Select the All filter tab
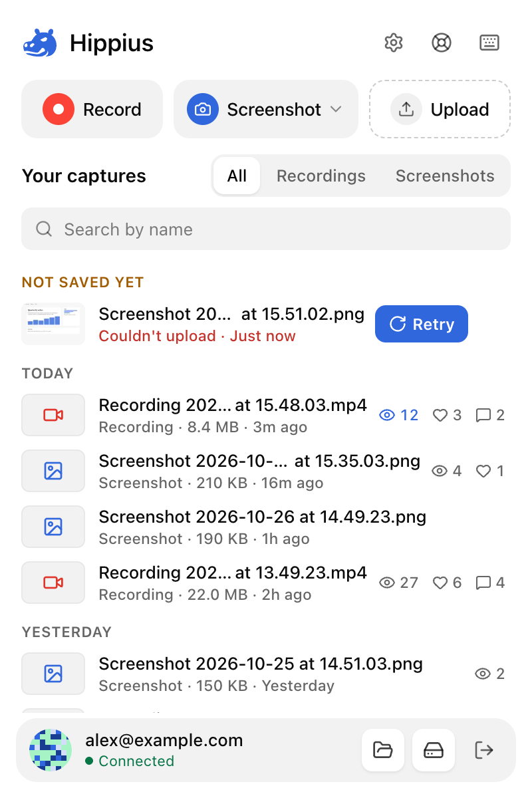The width and height of the screenshot is (532, 798). pos(237,176)
